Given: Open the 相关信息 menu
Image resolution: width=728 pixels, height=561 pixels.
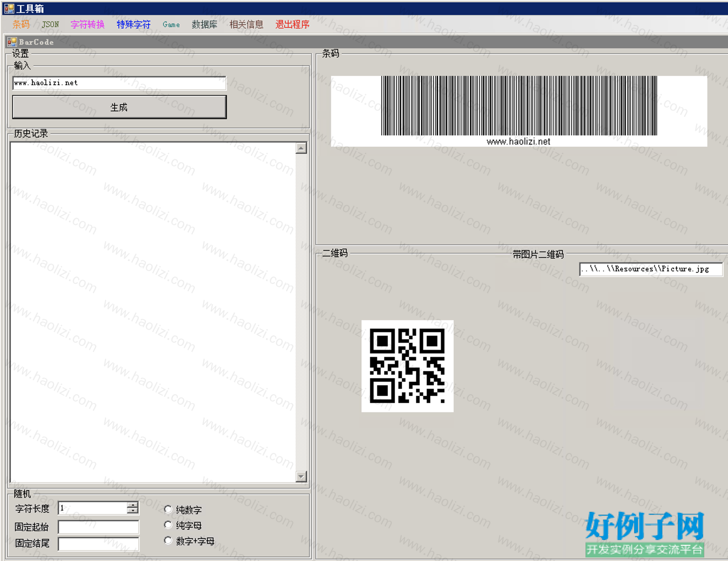Looking at the screenshot, I should point(246,24).
